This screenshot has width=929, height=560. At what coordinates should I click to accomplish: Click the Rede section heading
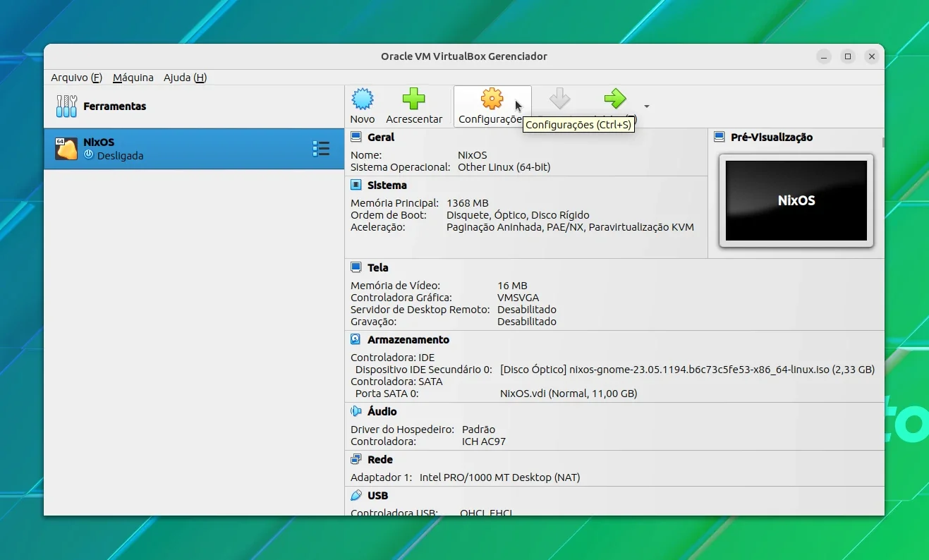[380, 460]
